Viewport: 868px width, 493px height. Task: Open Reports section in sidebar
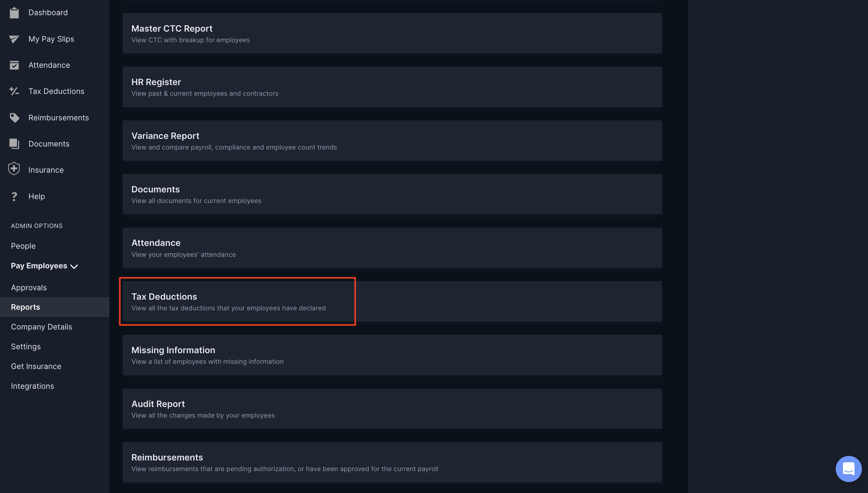(x=25, y=306)
